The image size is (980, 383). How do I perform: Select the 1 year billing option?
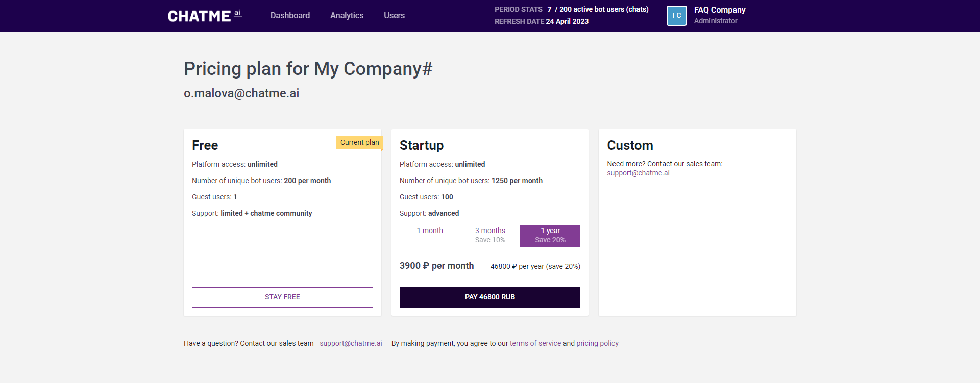click(x=550, y=236)
